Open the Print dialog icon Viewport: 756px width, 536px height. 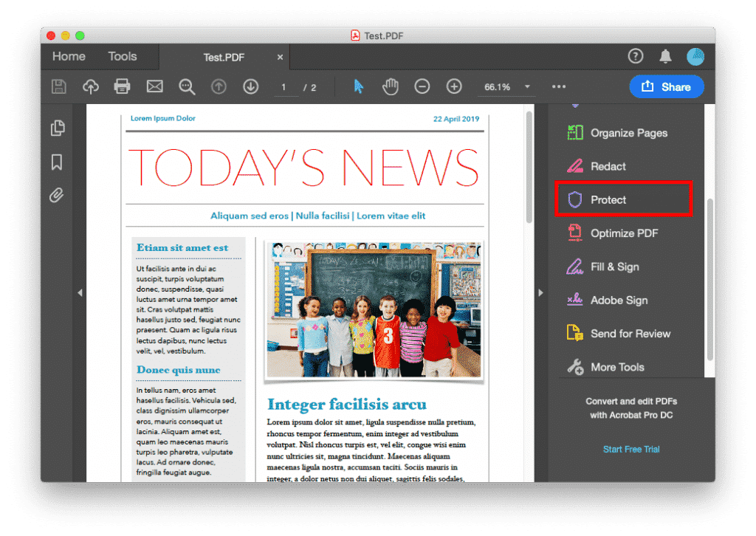(122, 87)
